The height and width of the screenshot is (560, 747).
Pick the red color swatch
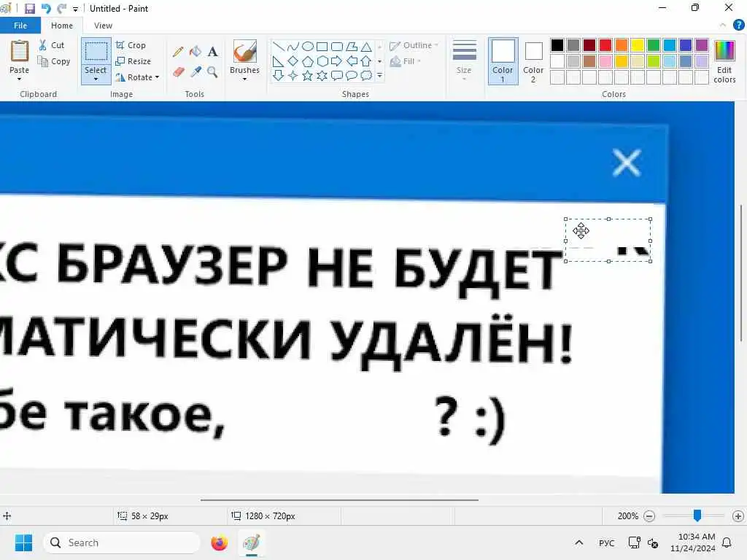click(605, 45)
